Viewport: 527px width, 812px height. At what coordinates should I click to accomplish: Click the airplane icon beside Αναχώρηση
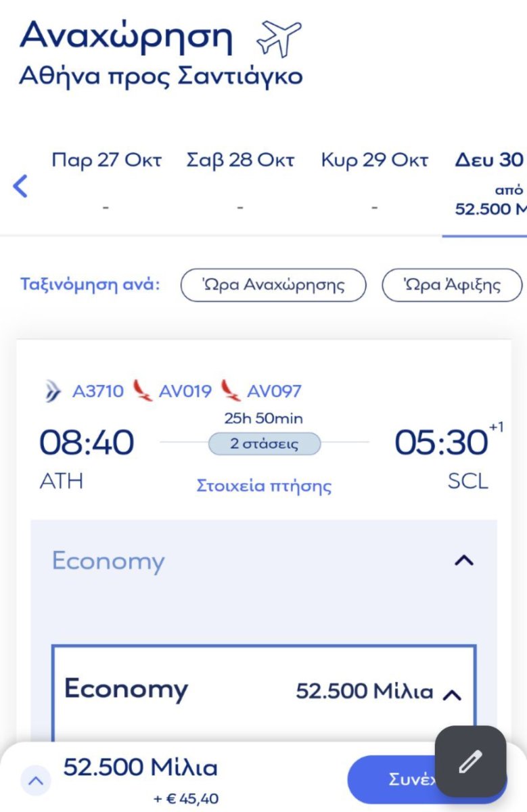click(278, 39)
